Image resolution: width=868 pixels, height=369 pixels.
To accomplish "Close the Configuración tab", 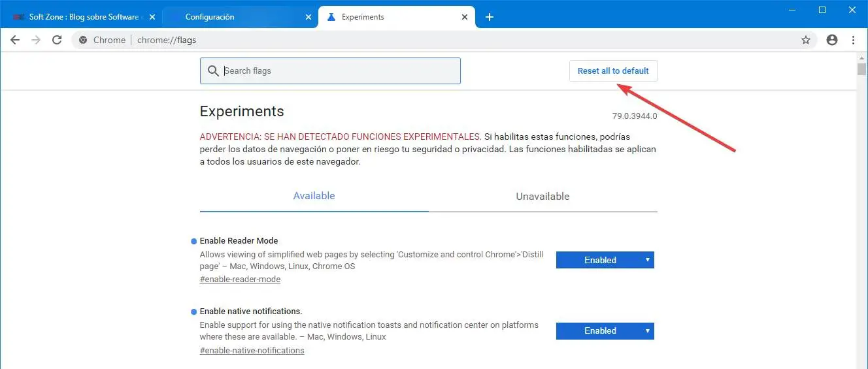I will 307,17.
